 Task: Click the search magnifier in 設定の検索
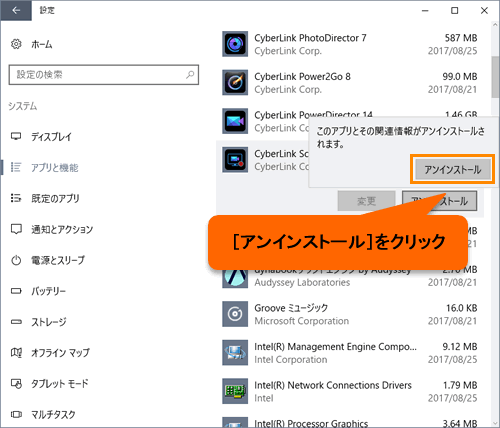tap(190, 74)
